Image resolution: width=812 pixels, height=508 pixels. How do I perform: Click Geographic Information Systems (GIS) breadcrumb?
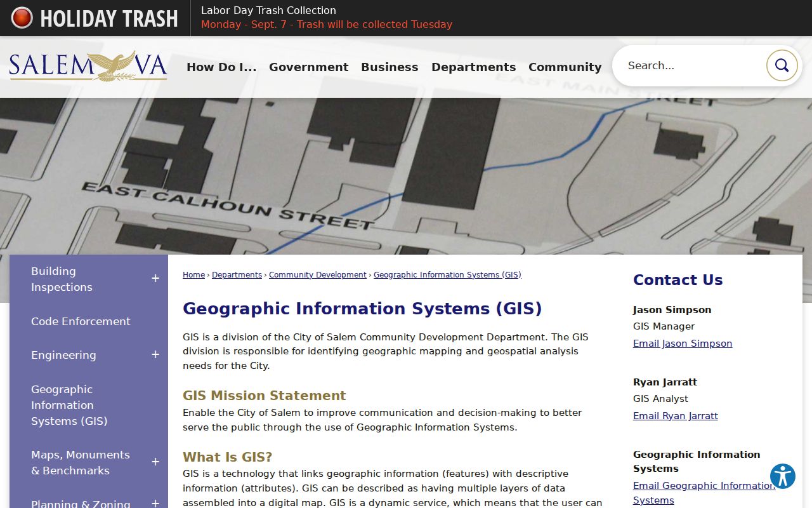tap(447, 275)
